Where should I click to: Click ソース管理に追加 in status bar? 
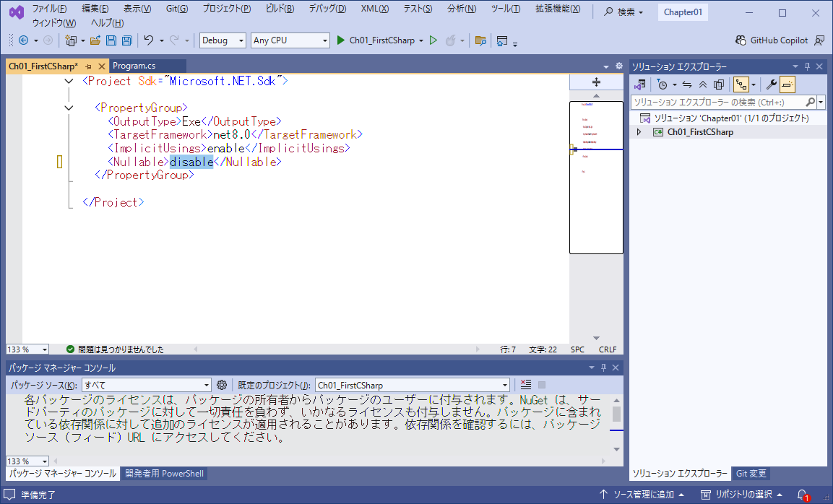642,495
